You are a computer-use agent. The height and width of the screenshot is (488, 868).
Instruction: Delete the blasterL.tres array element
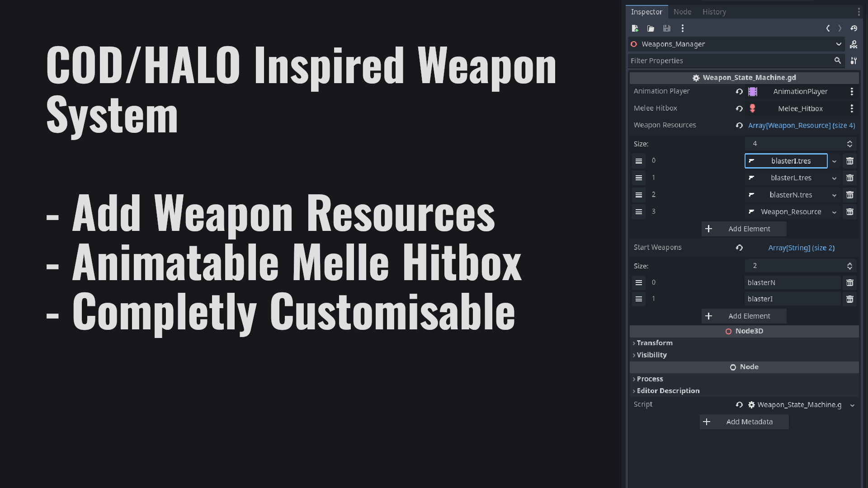coord(850,178)
